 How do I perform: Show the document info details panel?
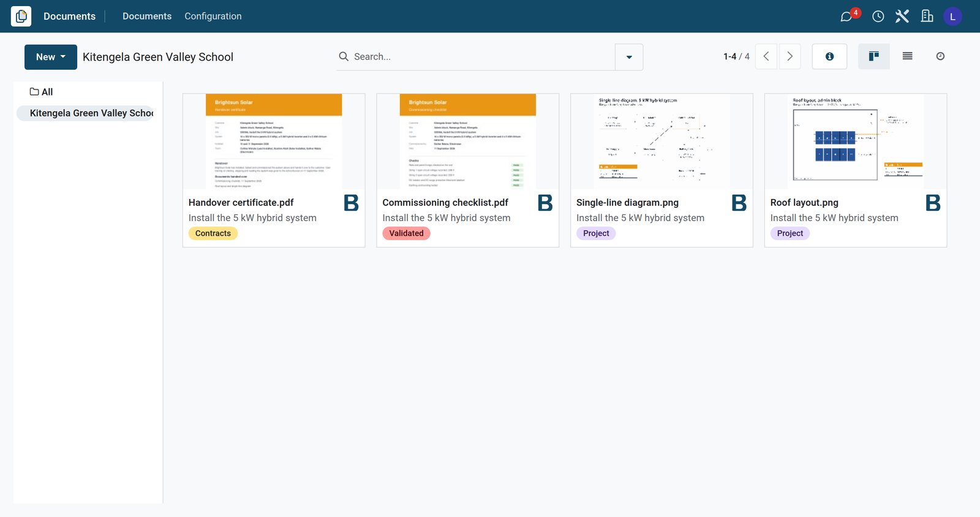point(829,56)
